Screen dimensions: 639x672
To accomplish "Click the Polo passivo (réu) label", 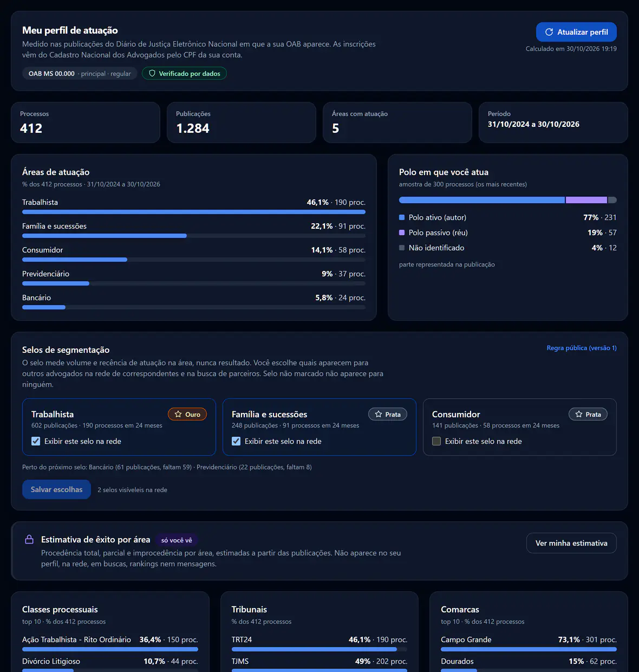I will [438, 232].
